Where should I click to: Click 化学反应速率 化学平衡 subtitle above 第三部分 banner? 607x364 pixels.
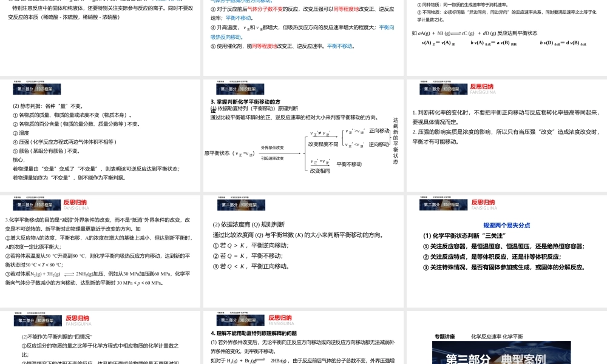coord(497,337)
